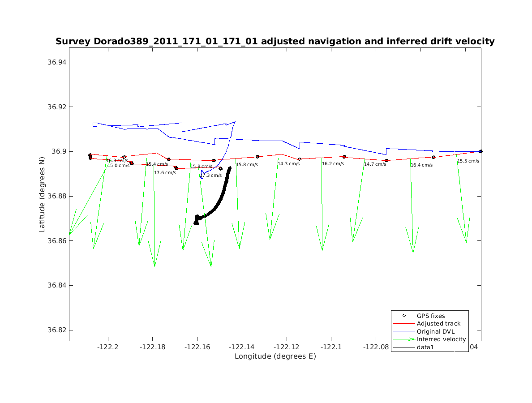Click the GPS fixes circle marker in legend

coord(404,316)
